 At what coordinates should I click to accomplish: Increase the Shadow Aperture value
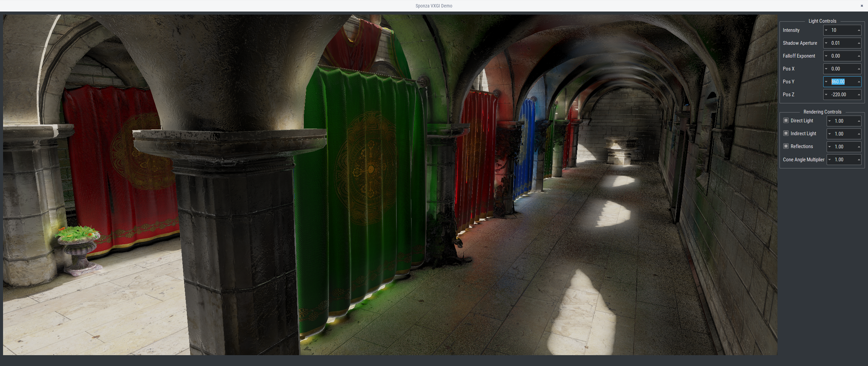coord(858,43)
